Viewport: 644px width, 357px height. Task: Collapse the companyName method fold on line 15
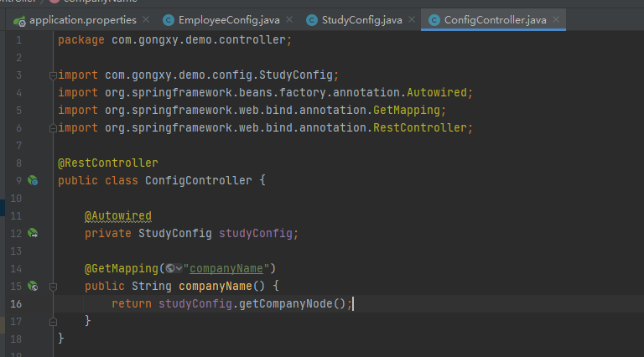pyautogui.click(x=53, y=287)
